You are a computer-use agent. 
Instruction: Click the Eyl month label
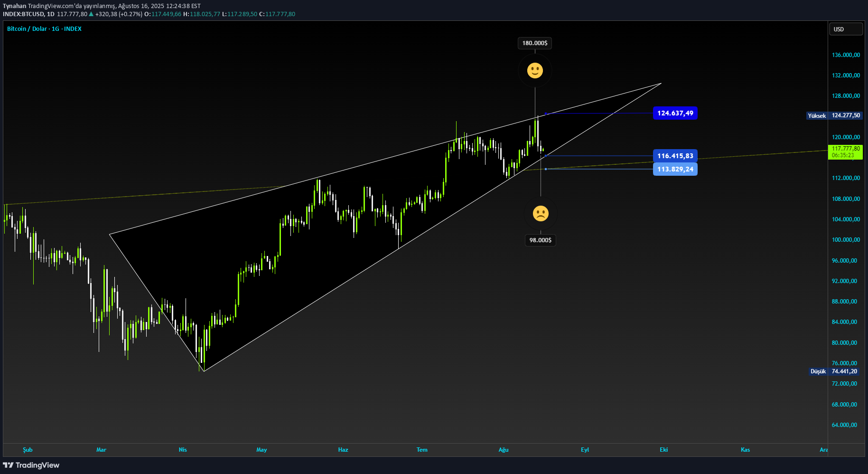tap(585, 450)
